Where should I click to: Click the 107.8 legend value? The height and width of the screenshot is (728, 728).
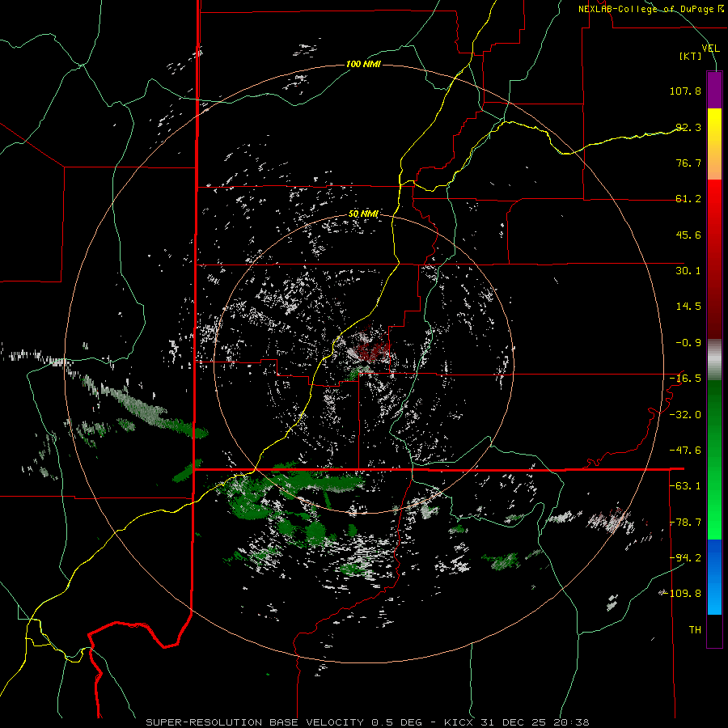(x=685, y=91)
